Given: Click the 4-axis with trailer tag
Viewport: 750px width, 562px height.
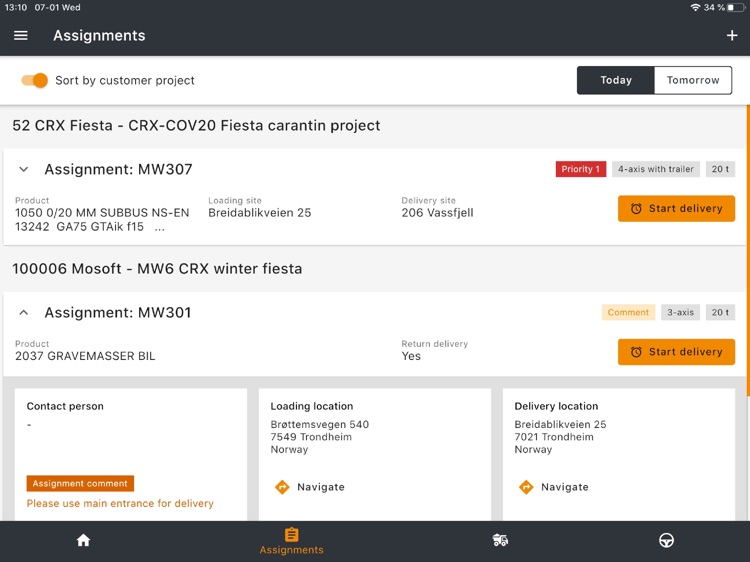Looking at the screenshot, I should [656, 169].
